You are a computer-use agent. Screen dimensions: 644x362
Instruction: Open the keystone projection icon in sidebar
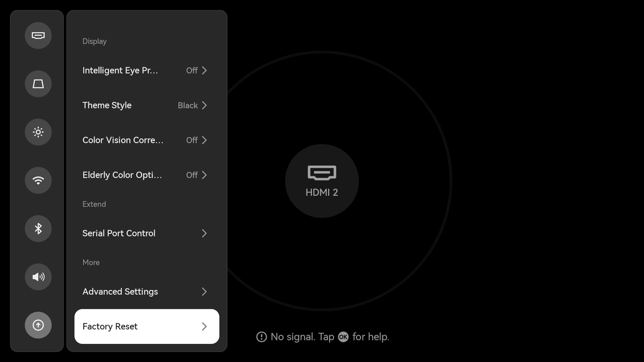tap(38, 83)
